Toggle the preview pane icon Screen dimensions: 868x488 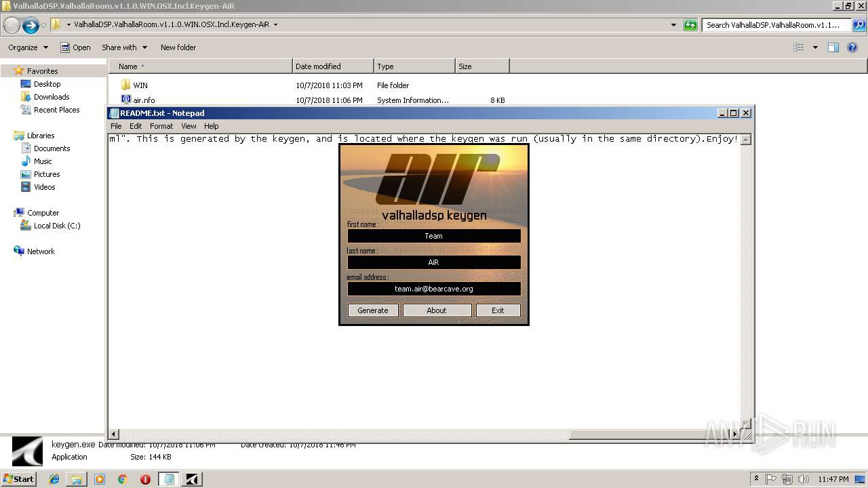(833, 47)
